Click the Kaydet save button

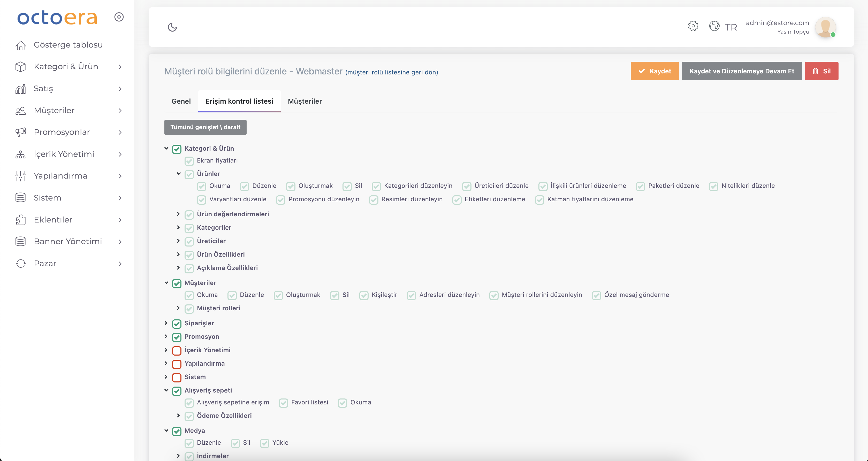click(654, 71)
